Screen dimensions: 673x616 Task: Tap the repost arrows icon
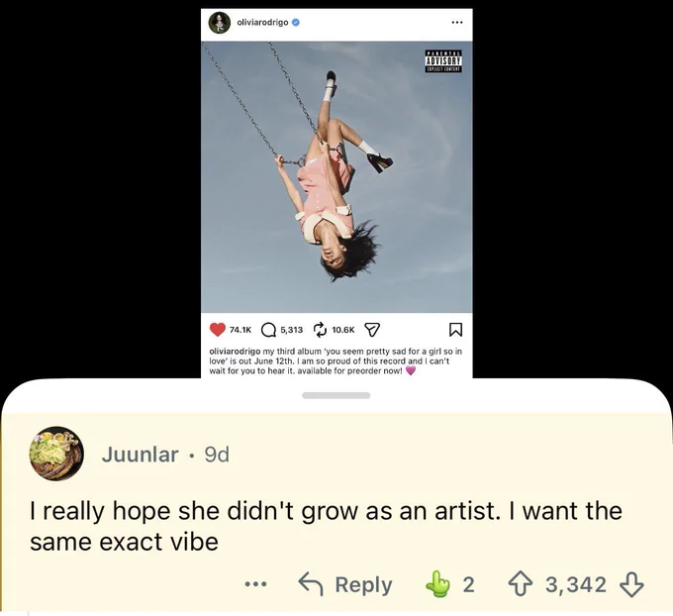[320, 330]
